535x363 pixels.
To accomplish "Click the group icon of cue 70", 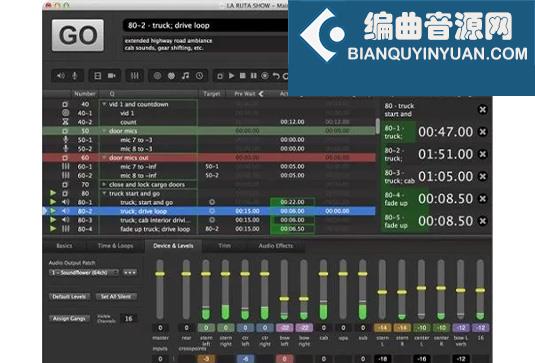I will coord(65,185).
